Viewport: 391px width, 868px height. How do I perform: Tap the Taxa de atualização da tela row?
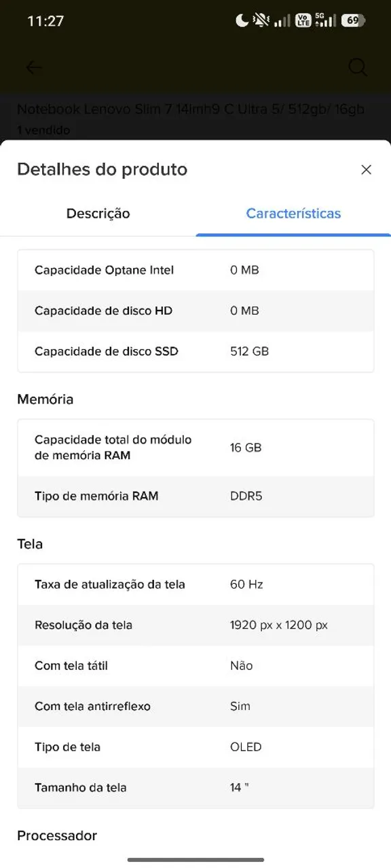(195, 585)
